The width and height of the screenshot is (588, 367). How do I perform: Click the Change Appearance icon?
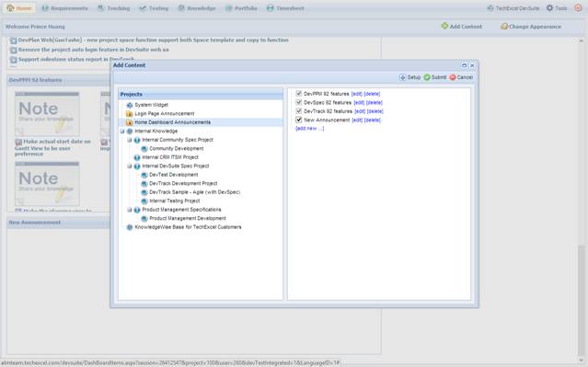(504, 27)
